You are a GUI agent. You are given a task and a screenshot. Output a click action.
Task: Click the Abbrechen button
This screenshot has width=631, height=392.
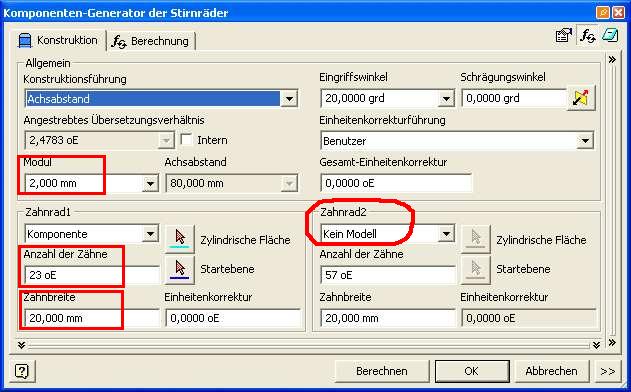tap(551, 371)
